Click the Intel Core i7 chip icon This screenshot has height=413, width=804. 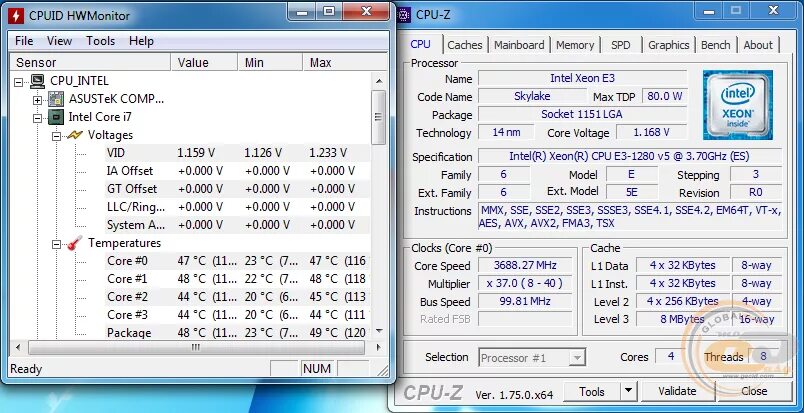(56, 117)
